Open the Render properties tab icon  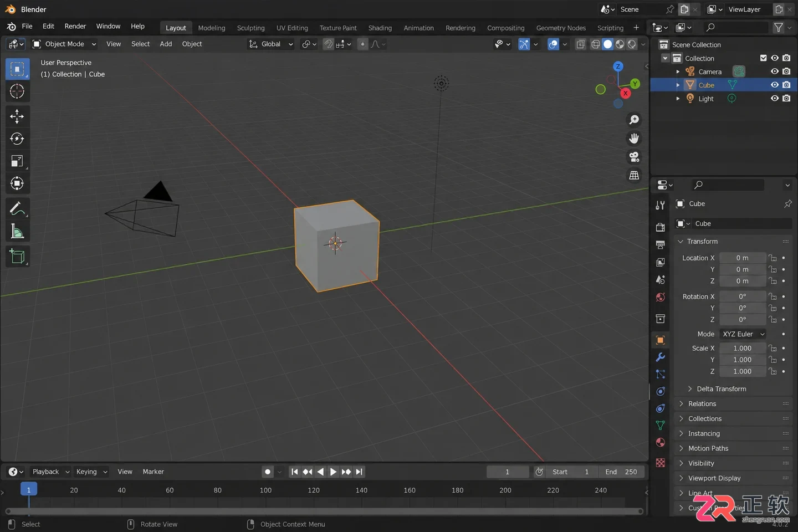660,227
